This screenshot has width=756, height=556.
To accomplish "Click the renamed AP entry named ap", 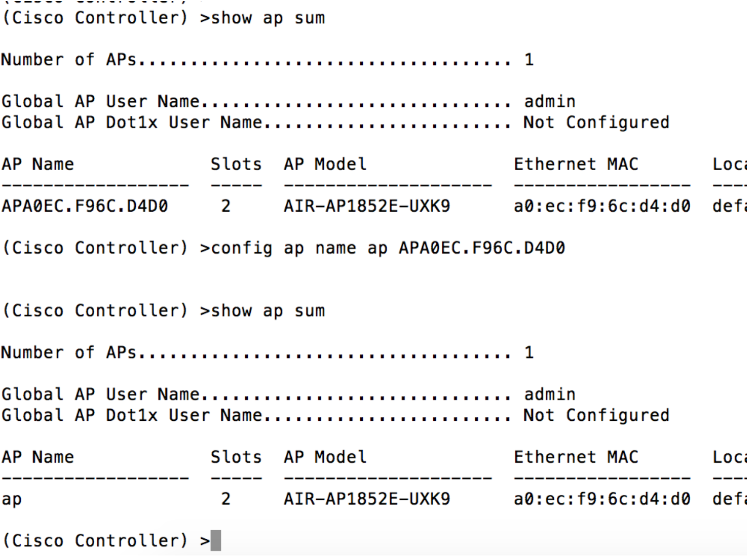I will (x=12, y=499).
